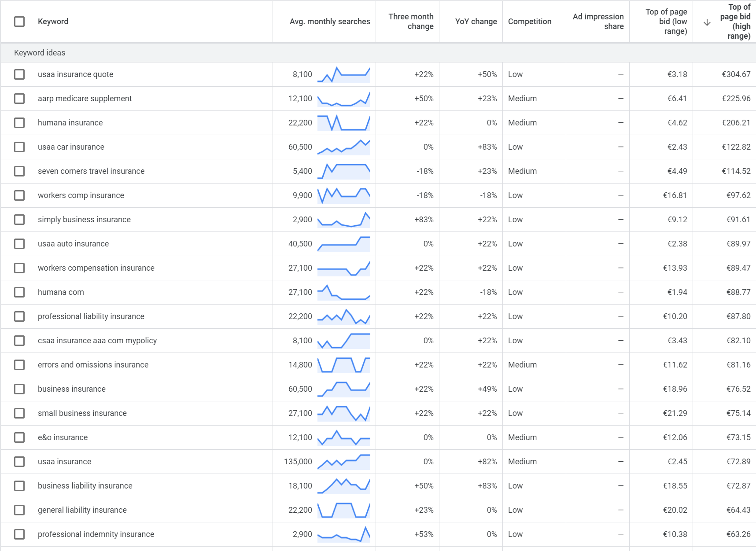Select the professional indemnity insurance checkbox
This screenshot has height=551, width=756.
point(19,534)
